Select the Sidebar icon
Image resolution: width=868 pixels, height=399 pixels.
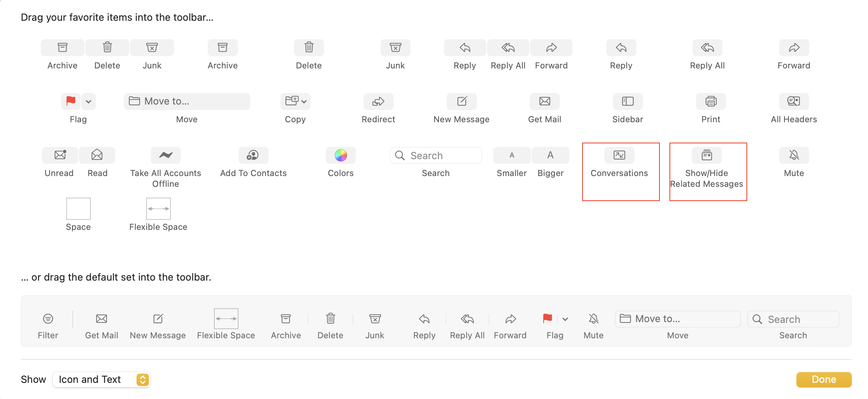click(628, 101)
